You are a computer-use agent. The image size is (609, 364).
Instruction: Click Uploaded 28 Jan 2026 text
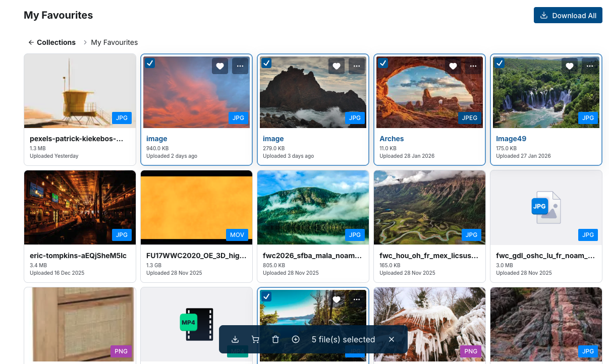point(407,156)
